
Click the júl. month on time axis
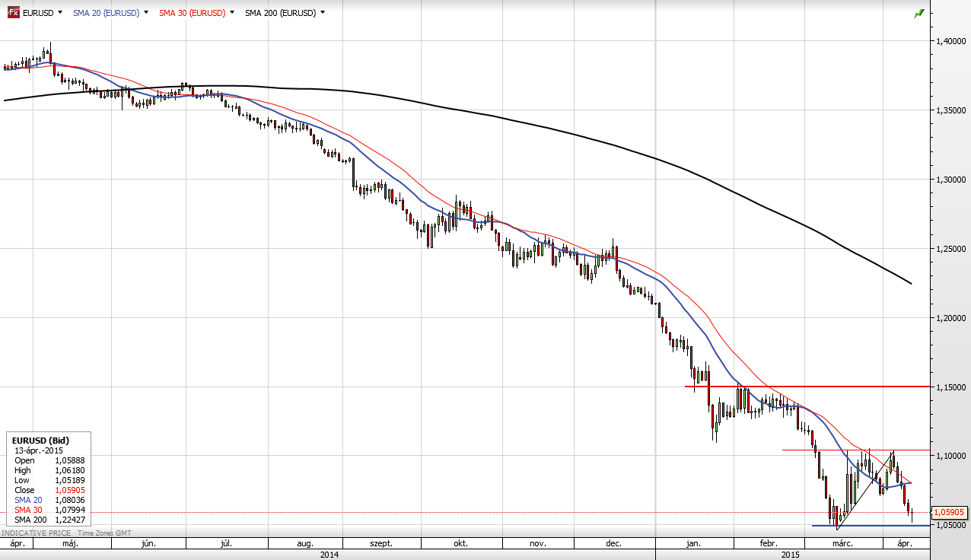[x=225, y=544]
